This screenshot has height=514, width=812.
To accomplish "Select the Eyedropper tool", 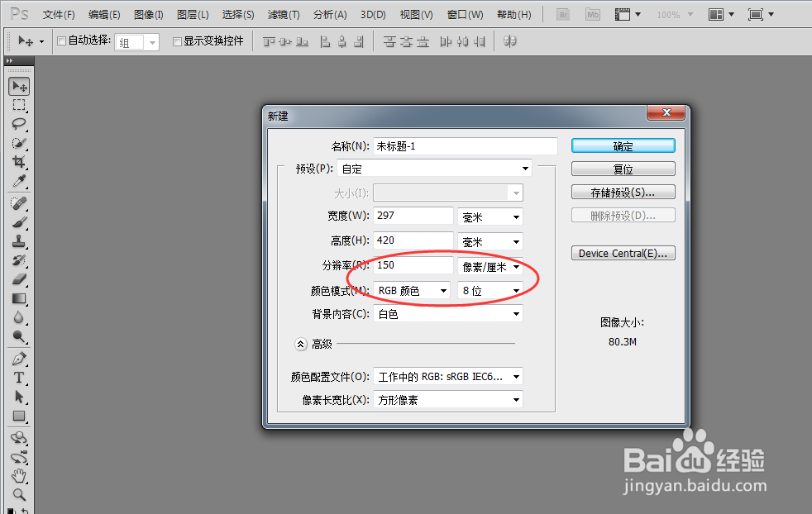I will click(x=19, y=181).
